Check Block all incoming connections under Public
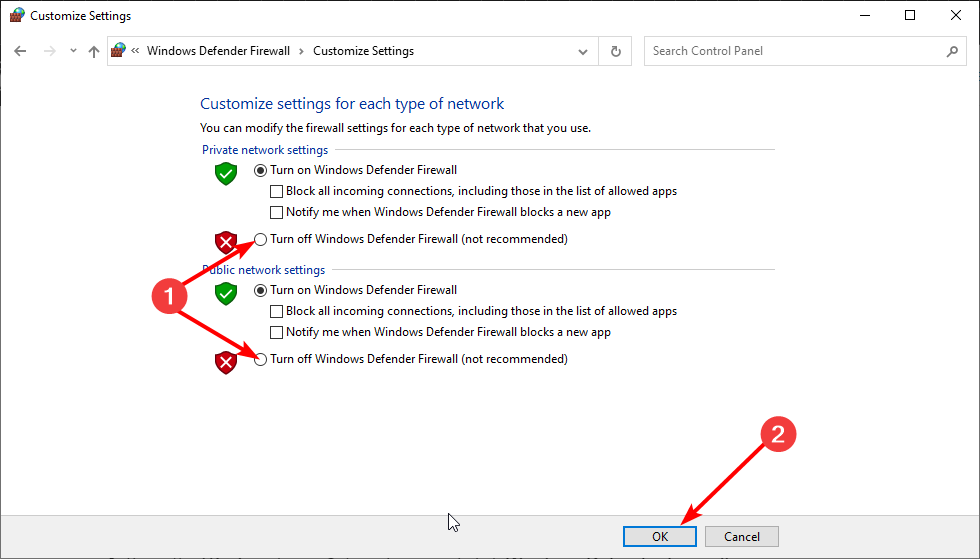The image size is (980, 559). [276, 311]
